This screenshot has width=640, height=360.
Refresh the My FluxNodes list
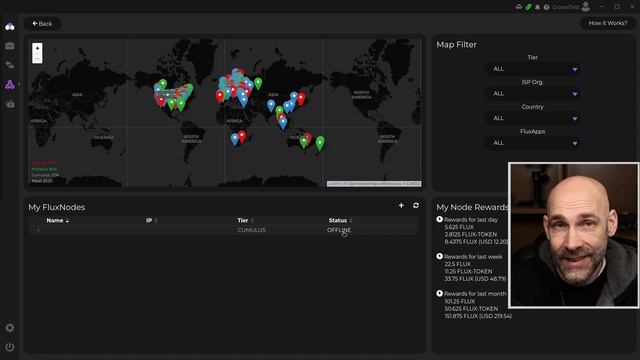pos(416,205)
